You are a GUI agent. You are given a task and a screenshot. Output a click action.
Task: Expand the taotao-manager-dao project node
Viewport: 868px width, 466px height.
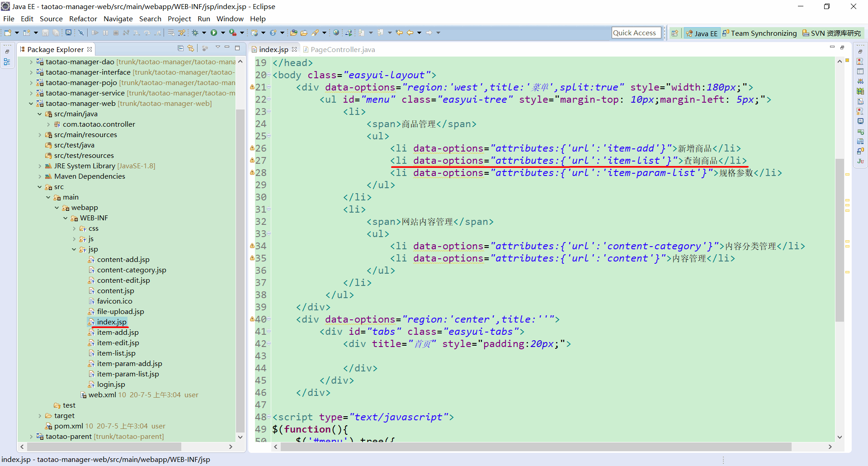tap(31, 62)
